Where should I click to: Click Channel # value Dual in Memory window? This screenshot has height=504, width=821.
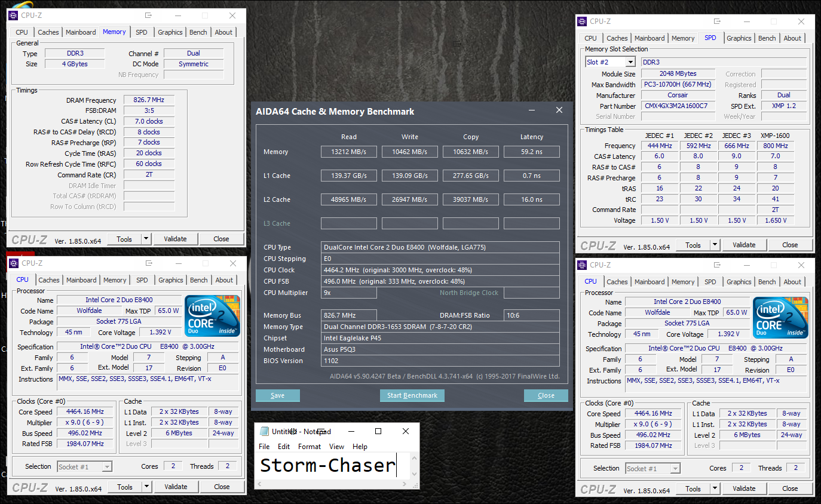tap(194, 53)
